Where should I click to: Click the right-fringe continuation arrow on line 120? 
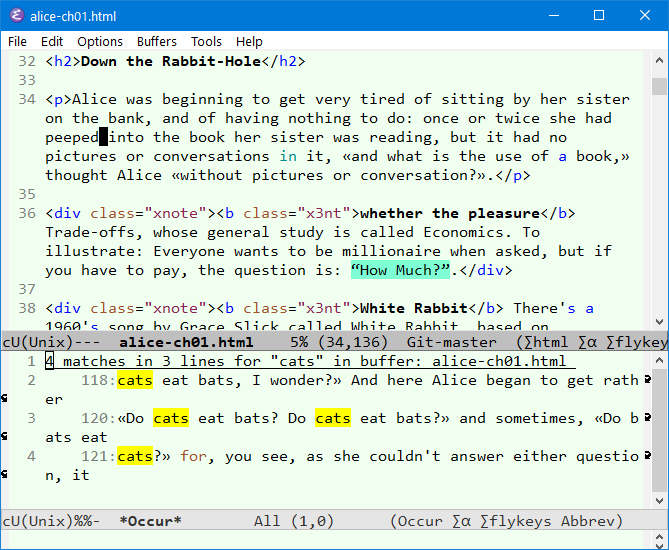648,417
